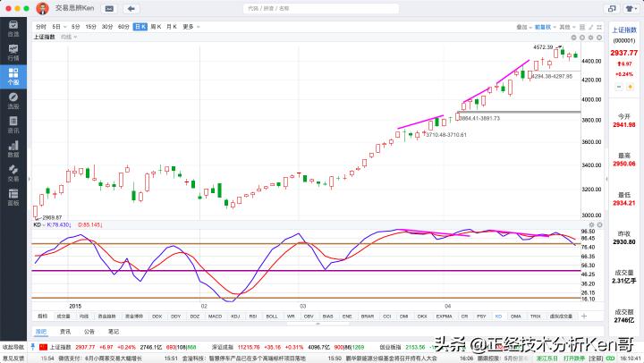Image resolution: width=644 pixels, height=363 pixels.
Task: Open the skin/shirt theme dropdown at top right
Action: coord(631,9)
